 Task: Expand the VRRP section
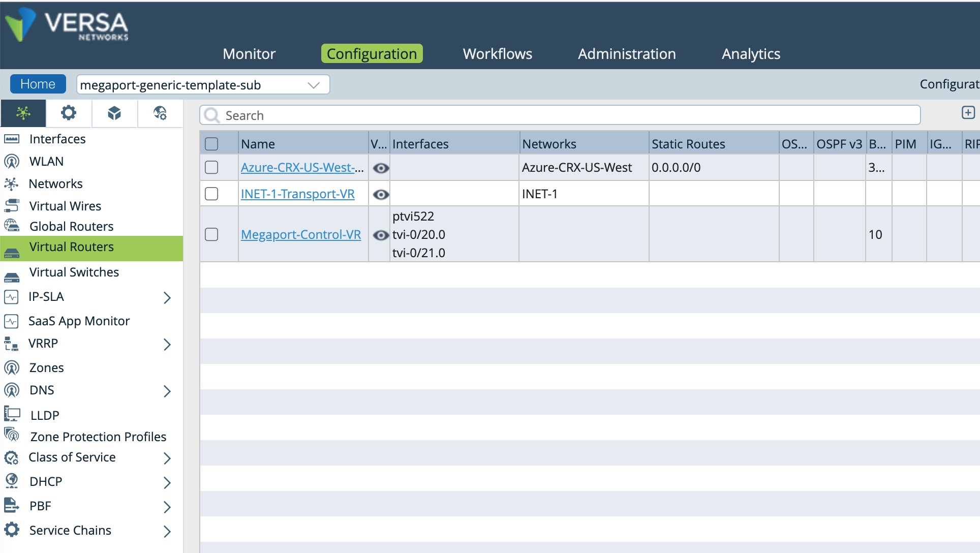coord(168,345)
